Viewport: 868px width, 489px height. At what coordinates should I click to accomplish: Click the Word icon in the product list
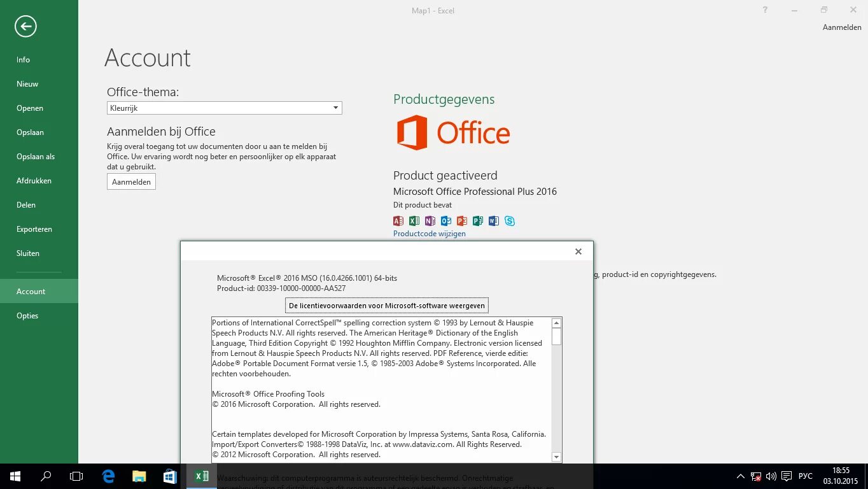494,221
